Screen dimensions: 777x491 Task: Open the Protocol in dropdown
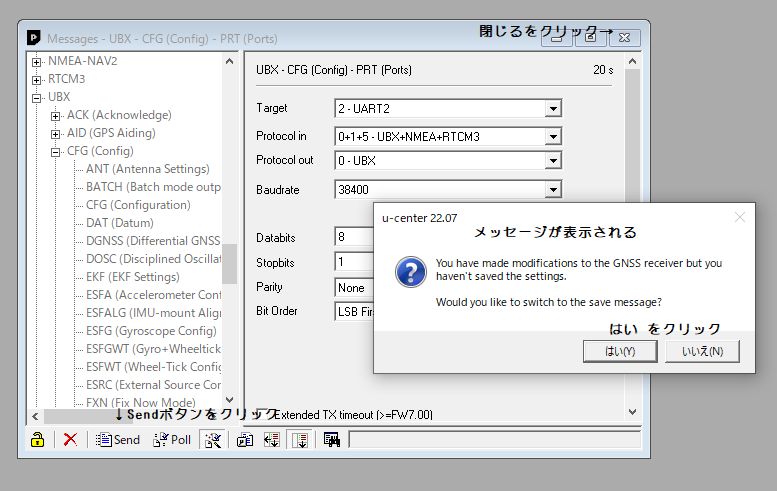pyautogui.click(x=553, y=136)
